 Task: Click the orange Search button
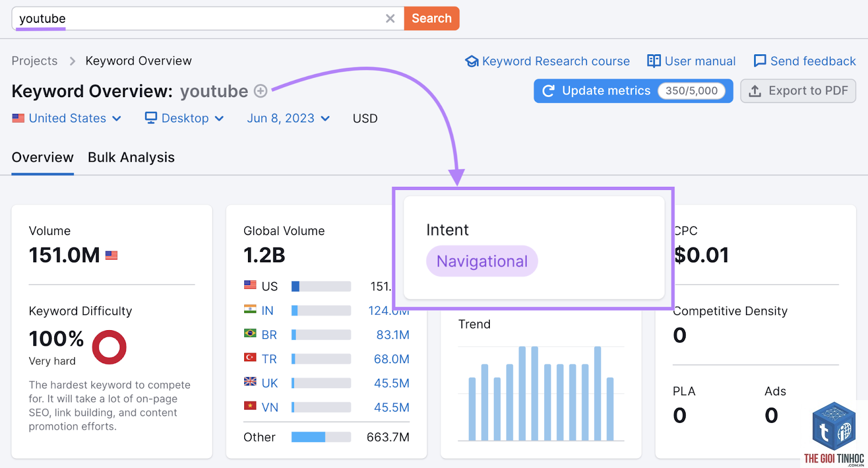tap(432, 18)
